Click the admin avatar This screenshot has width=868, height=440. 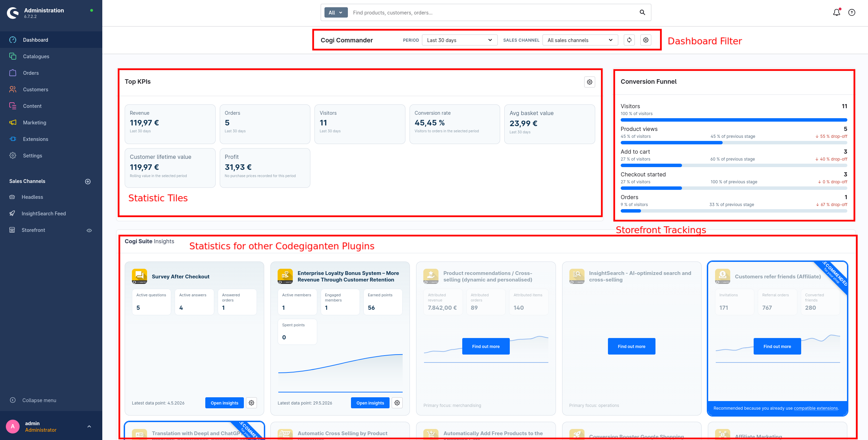point(13,427)
